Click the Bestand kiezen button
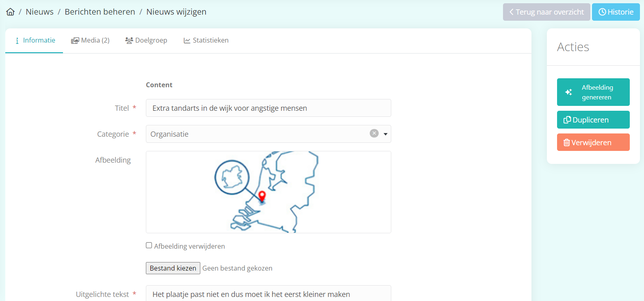644x301 pixels. pyautogui.click(x=173, y=268)
